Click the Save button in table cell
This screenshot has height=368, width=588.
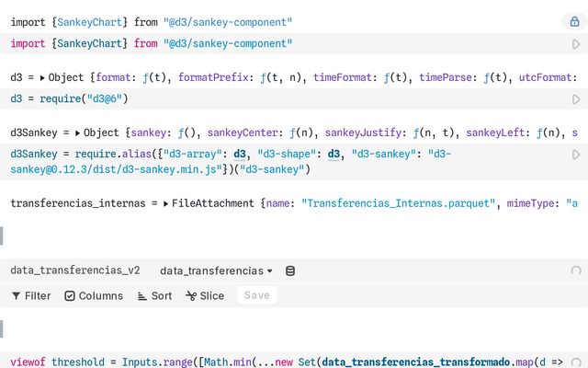coord(256,295)
